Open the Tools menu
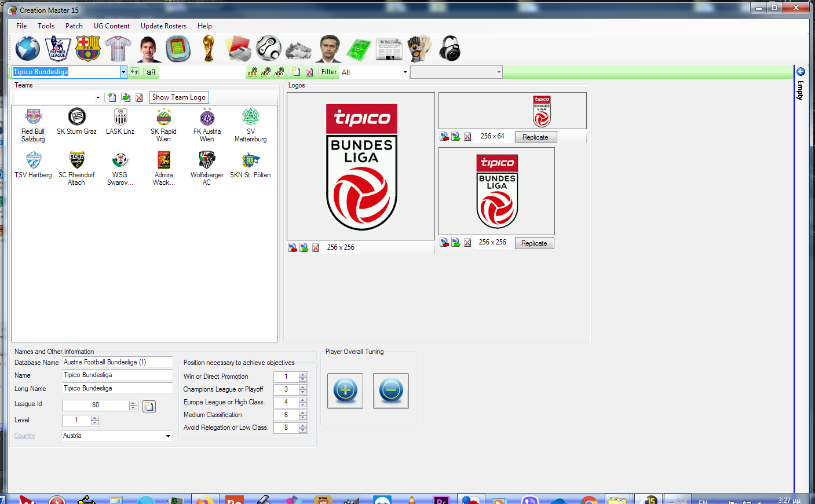Viewport: 815px width, 504px height. [x=46, y=26]
